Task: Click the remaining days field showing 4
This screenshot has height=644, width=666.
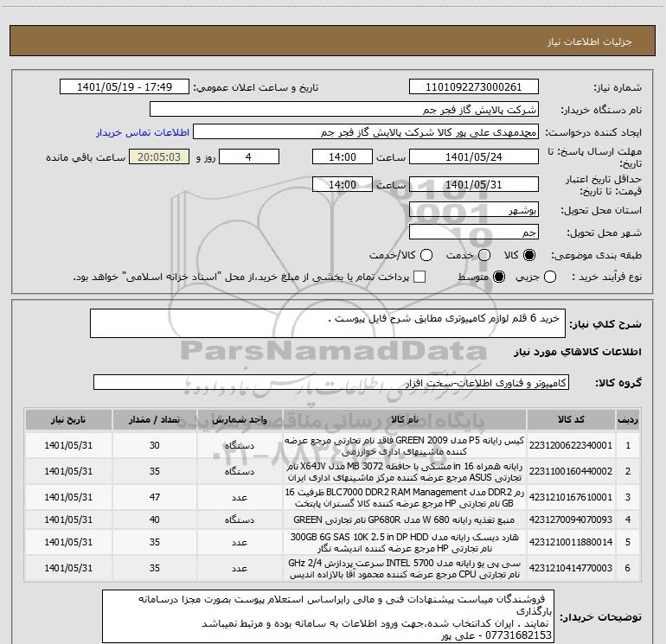Action: click(249, 156)
